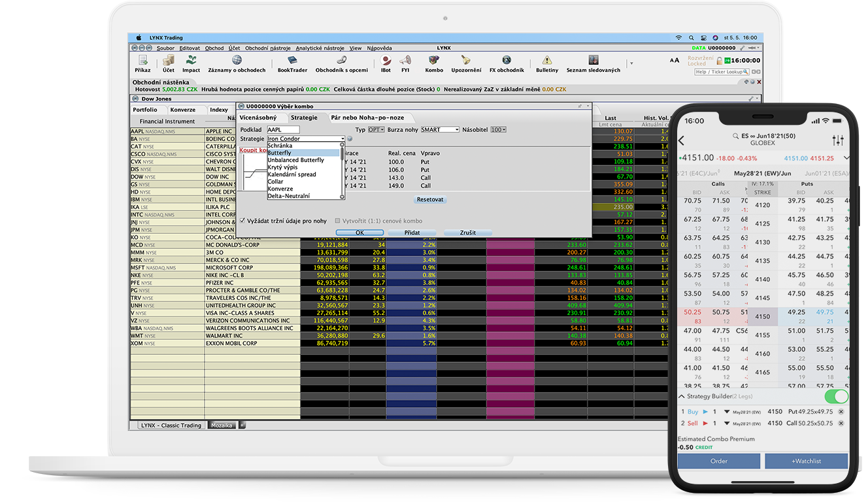Click the strategy info icon beside Iron Condor
This screenshot has height=502, width=868.
[350, 139]
